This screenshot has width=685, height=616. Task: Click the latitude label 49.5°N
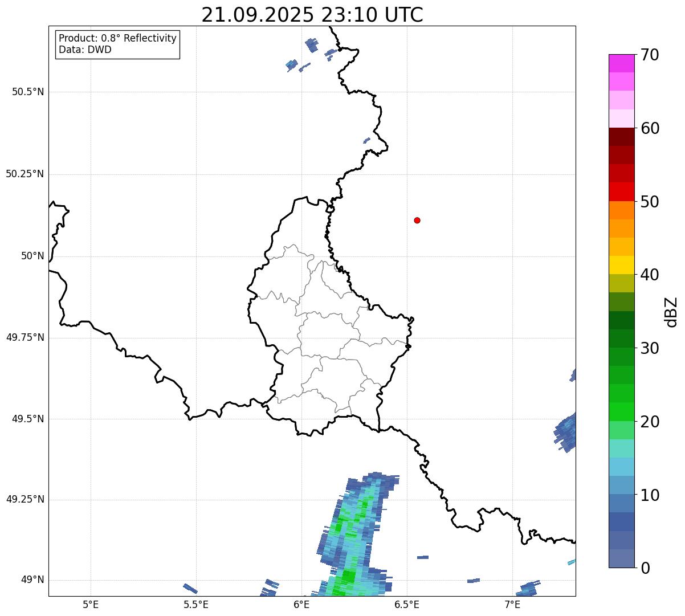(x=28, y=419)
